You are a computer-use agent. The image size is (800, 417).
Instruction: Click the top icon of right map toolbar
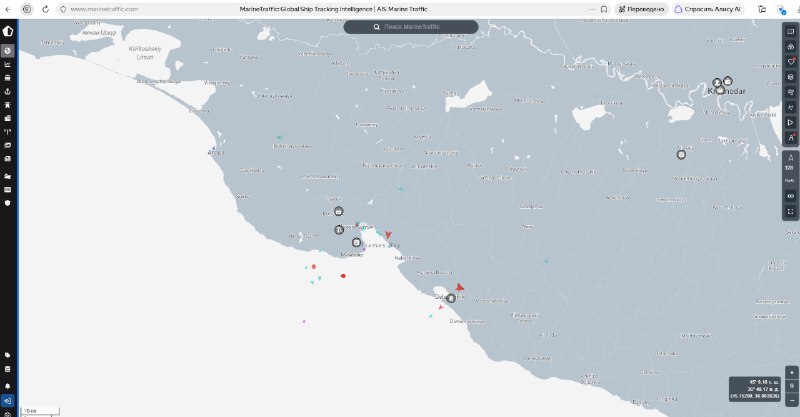791,32
